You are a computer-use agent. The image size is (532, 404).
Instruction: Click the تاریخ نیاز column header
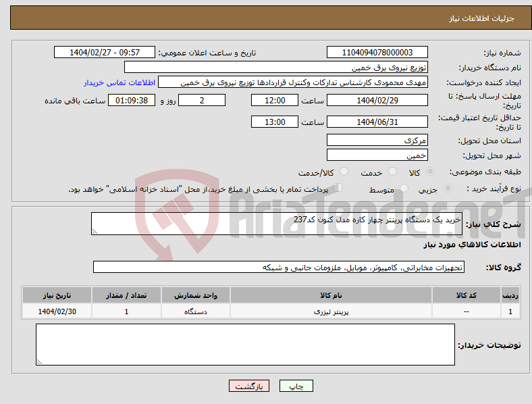click(57, 295)
